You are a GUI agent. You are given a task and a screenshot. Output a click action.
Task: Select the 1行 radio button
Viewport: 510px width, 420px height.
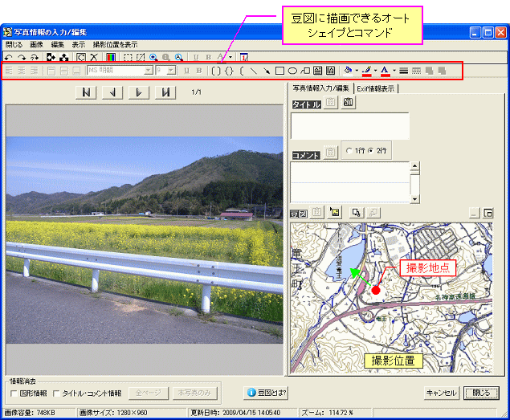349,151
